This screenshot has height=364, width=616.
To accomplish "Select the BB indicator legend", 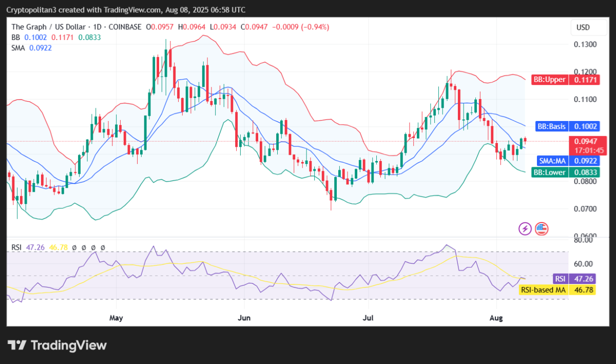I will coord(15,37).
